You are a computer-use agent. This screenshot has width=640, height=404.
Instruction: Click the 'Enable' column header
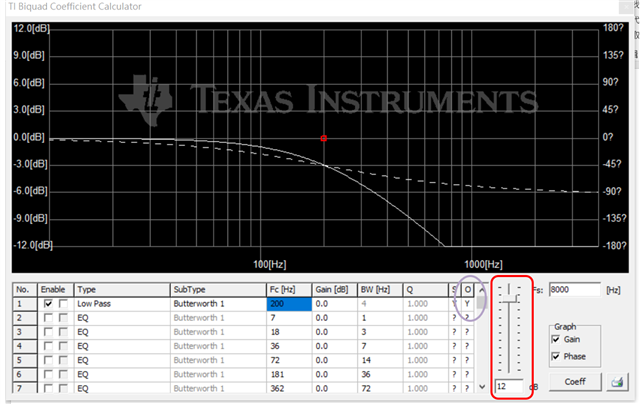point(55,290)
